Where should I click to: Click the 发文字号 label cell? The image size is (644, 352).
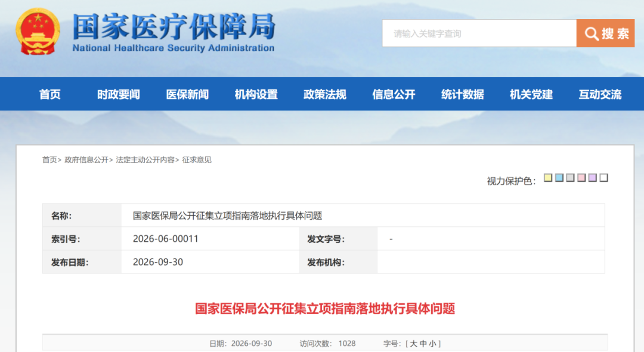tap(338, 239)
